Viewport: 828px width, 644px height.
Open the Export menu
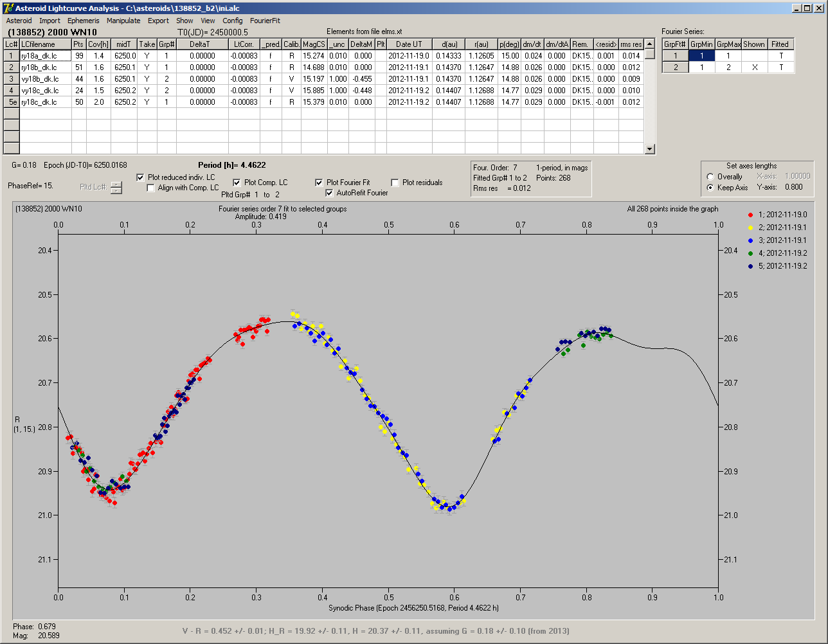[x=158, y=21]
